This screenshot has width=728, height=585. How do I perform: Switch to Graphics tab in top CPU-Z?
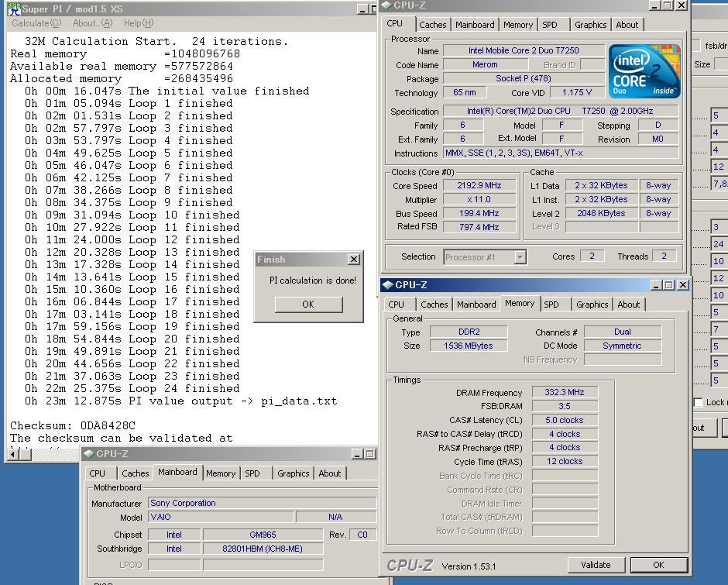click(x=590, y=25)
